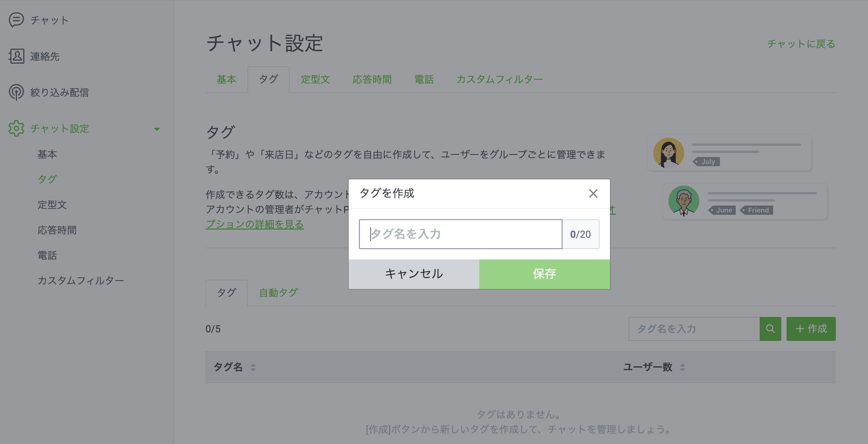
Task: Select 電話 in sidebar submenu
Action: click(47, 255)
